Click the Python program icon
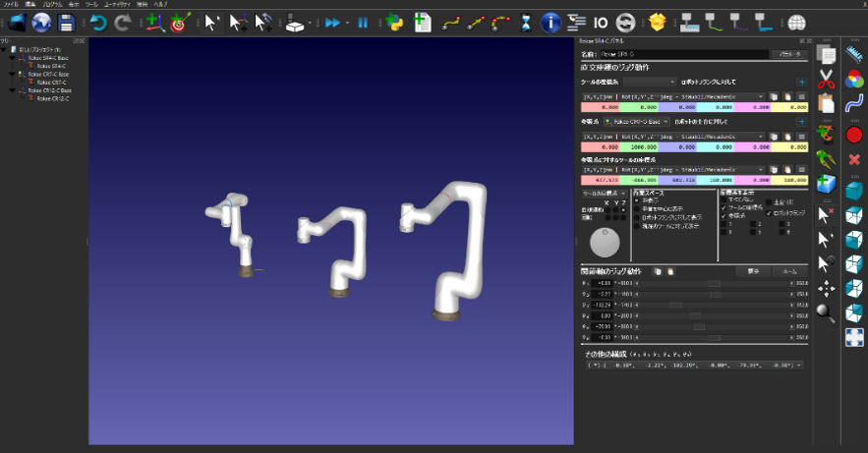 coord(393,22)
